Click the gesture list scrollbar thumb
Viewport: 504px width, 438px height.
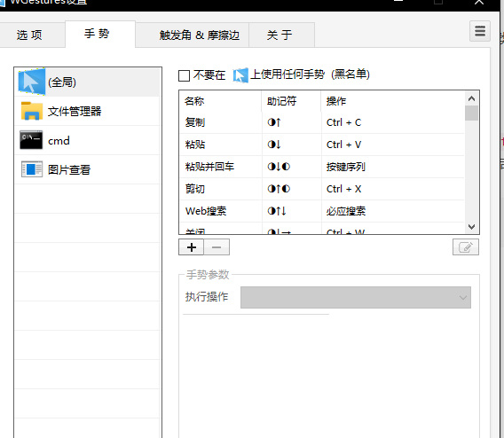pyautogui.click(x=471, y=113)
